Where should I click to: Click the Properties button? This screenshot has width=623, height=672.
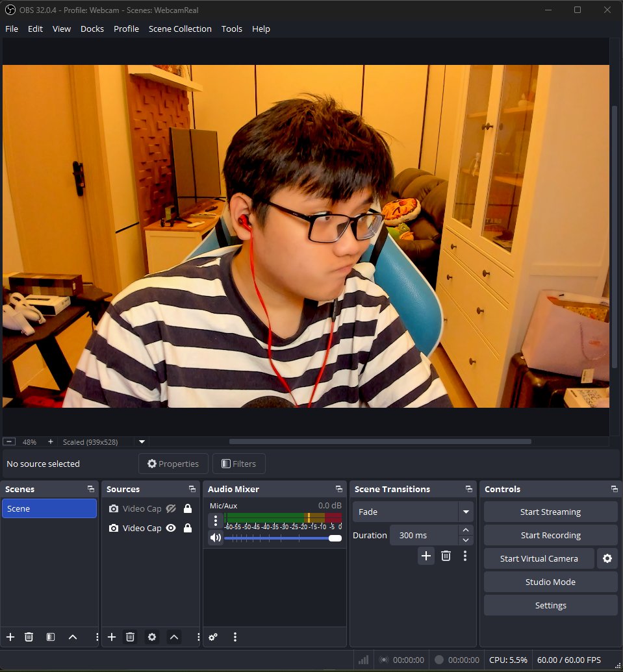click(x=173, y=464)
